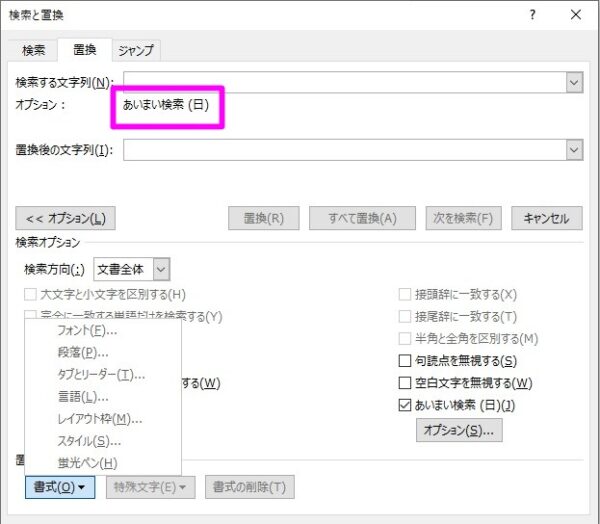Select フォント(F)... from the format menu
The height and width of the screenshot is (524, 600).
tap(87, 331)
